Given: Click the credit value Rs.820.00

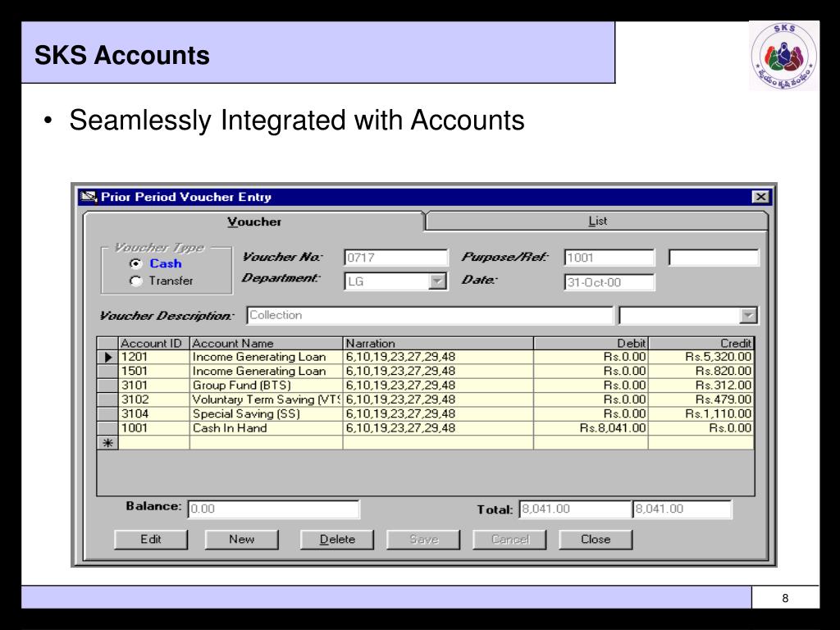Looking at the screenshot, I should coord(701,372).
